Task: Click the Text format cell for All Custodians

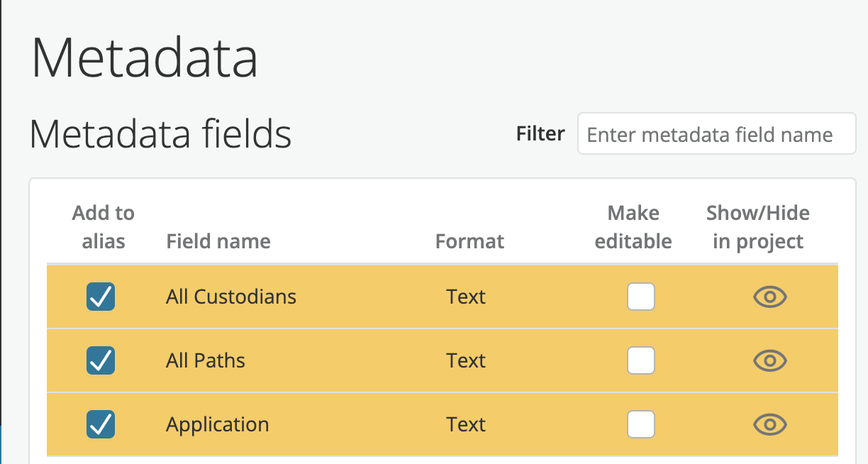Action: [x=466, y=297]
